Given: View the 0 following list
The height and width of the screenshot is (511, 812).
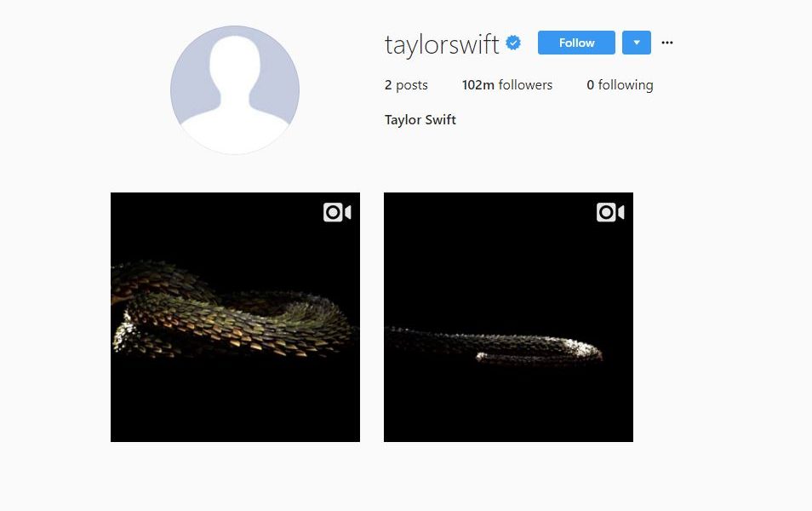Looking at the screenshot, I should pyautogui.click(x=620, y=85).
